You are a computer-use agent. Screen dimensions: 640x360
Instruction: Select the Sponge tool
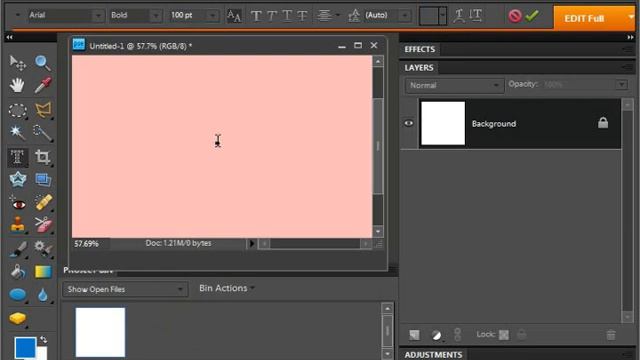click(x=18, y=318)
